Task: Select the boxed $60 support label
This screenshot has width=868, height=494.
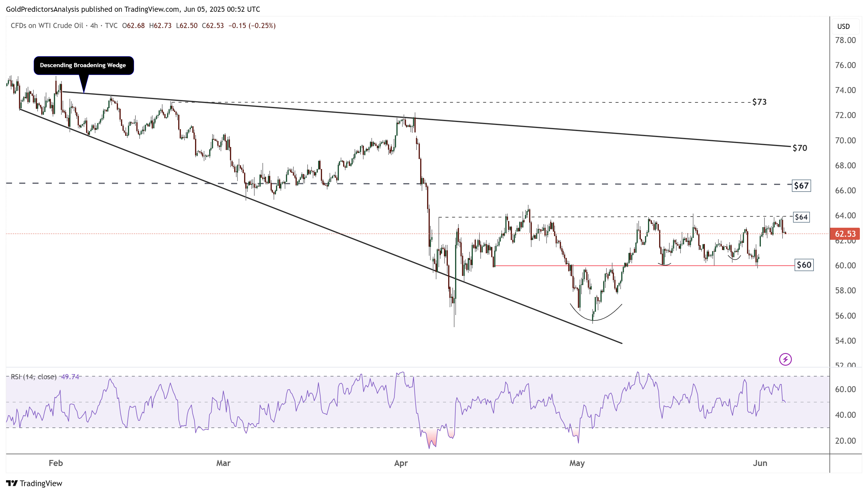Action: 804,265
